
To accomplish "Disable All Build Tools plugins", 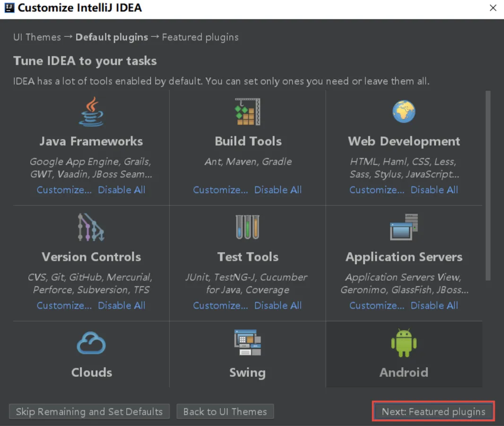I will pyautogui.click(x=278, y=190).
